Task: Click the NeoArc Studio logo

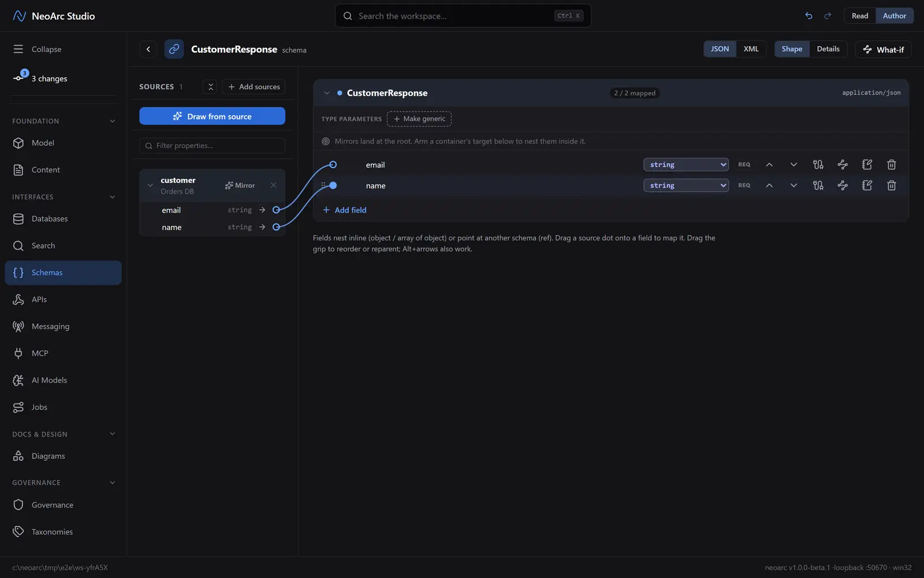Action: click(x=20, y=16)
